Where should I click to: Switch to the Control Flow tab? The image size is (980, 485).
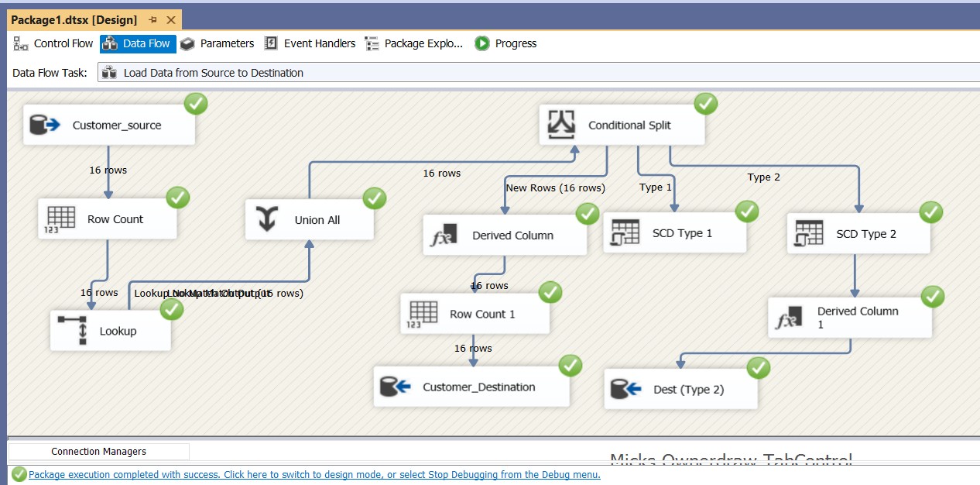pos(53,43)
